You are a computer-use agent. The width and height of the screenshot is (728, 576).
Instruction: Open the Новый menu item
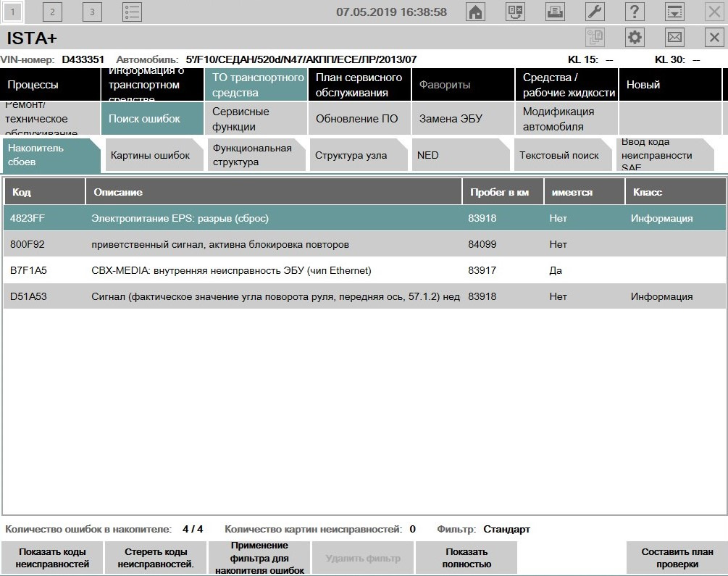click(670, 85)
